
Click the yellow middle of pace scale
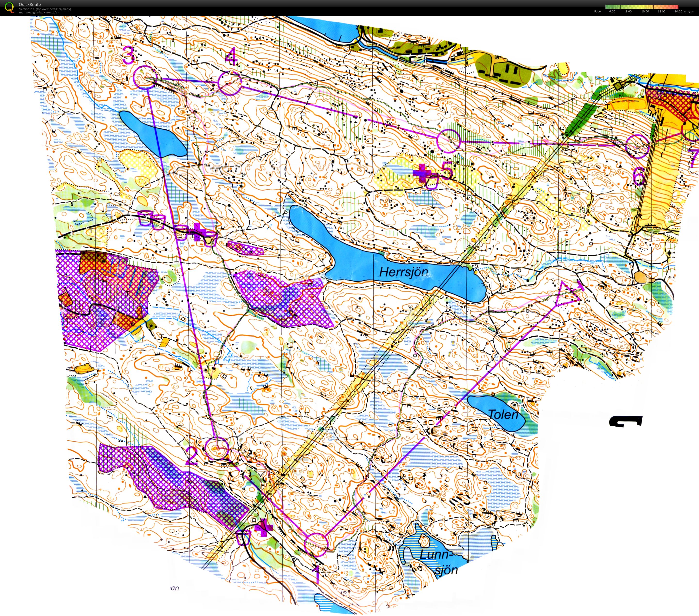(x=642, y=7)
